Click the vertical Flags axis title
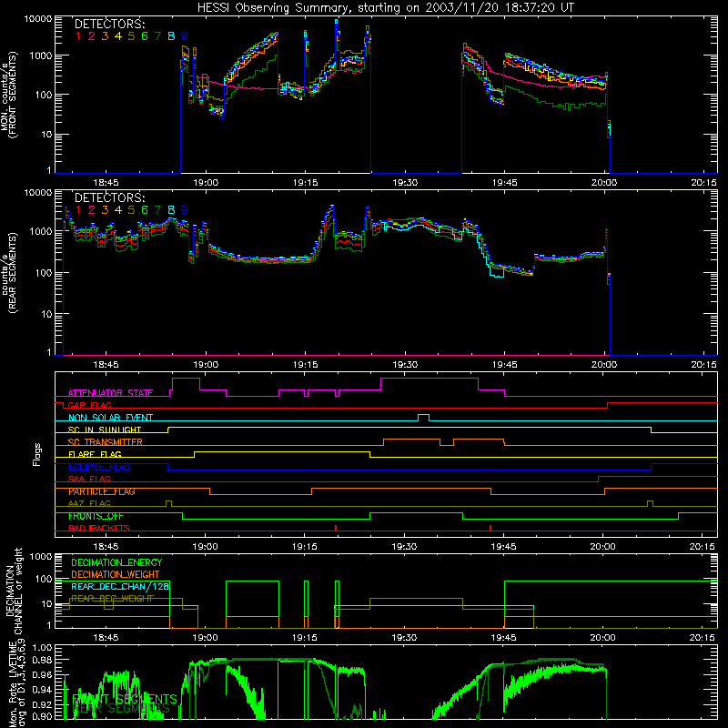This screenshot has width=728, height=728. 37,454
